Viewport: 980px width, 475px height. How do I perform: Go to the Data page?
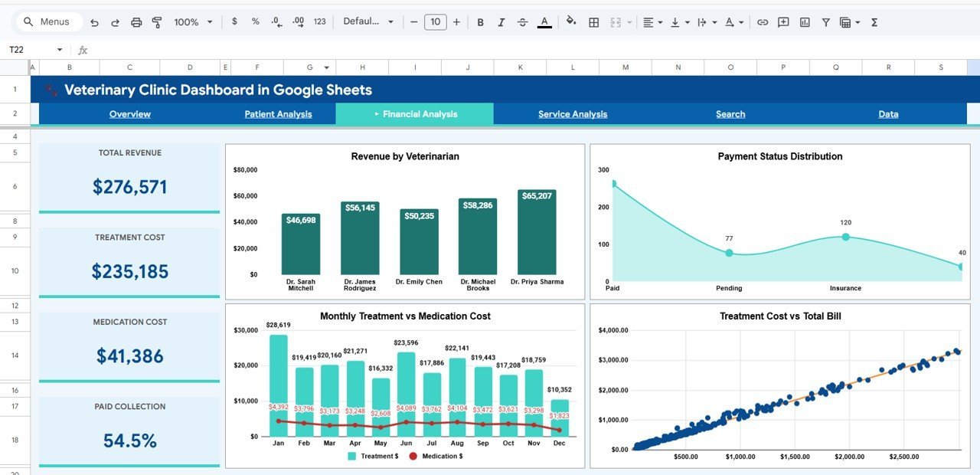887,113
